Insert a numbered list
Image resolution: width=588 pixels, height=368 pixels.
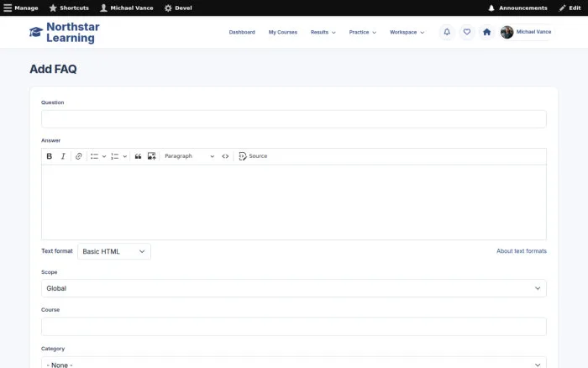115,156
